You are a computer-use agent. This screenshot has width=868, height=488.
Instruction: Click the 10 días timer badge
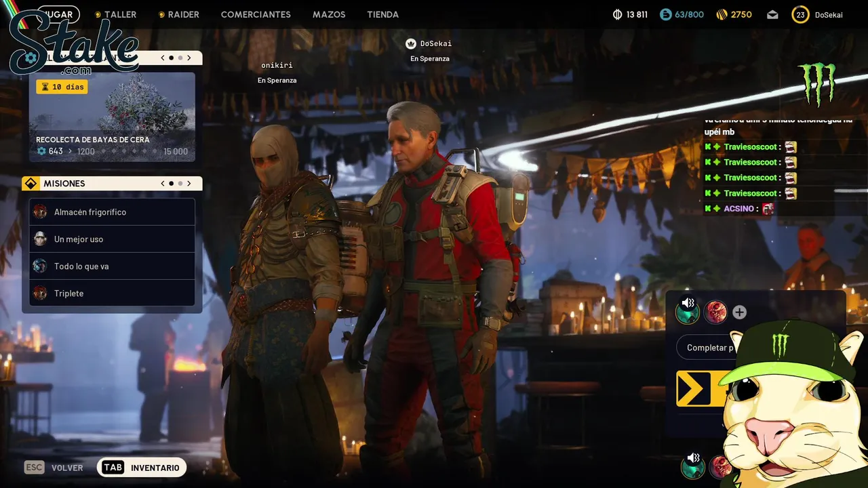[62, 87]
